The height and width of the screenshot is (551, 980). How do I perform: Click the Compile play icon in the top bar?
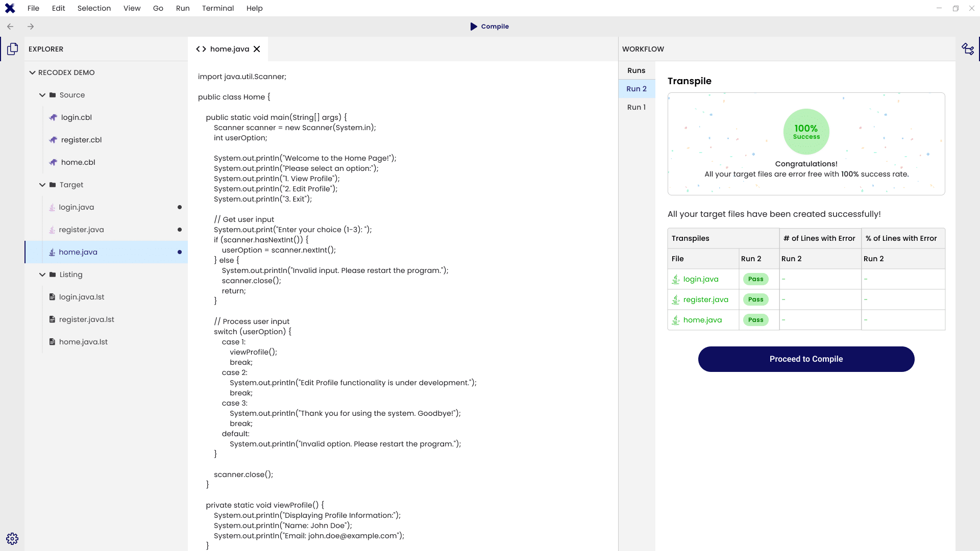pyautogui.click(x=474, y=26)
